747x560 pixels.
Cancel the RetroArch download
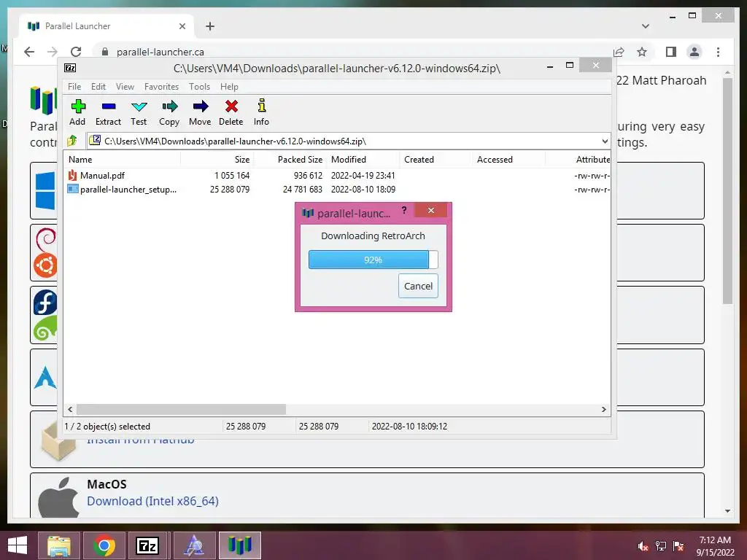[418, 286]
